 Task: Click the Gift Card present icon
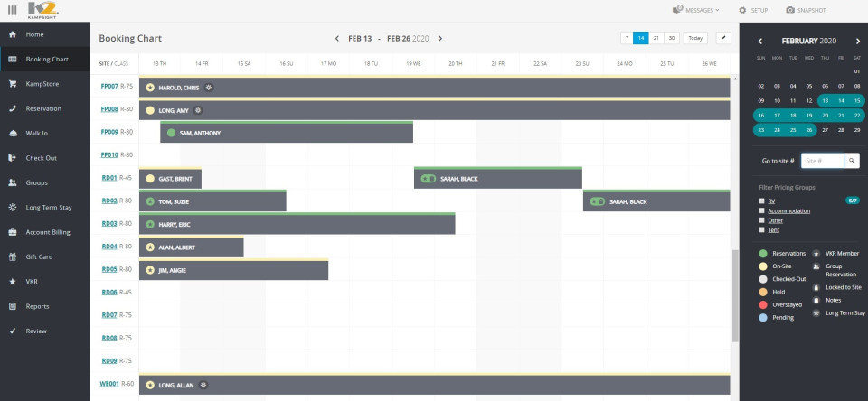pyautogui.click(x=13, y=256)
